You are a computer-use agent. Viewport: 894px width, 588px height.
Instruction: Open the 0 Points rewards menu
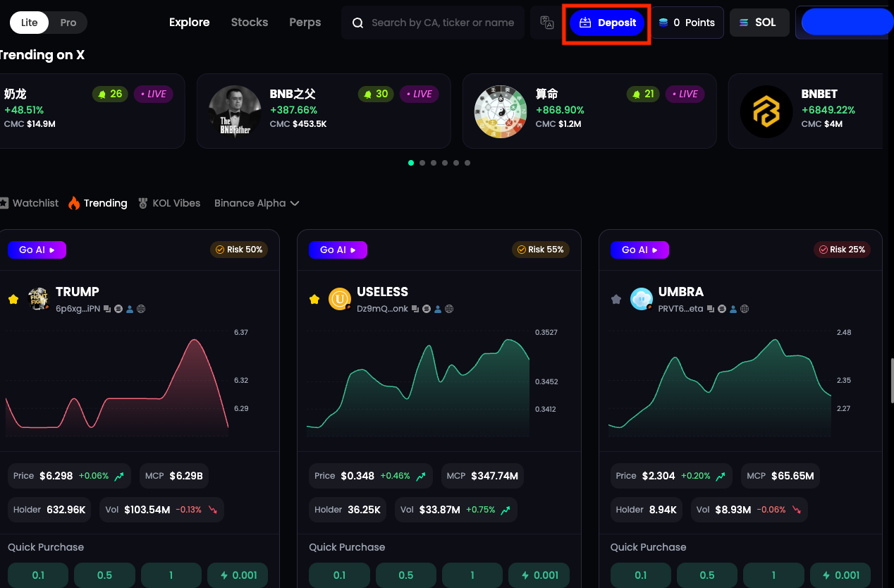(687, 23)
